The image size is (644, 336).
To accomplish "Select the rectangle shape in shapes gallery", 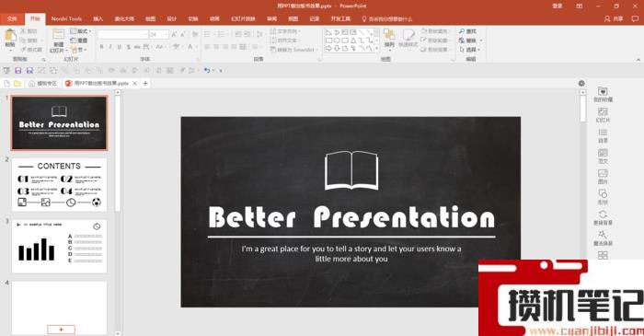I will tap(329, 41).
